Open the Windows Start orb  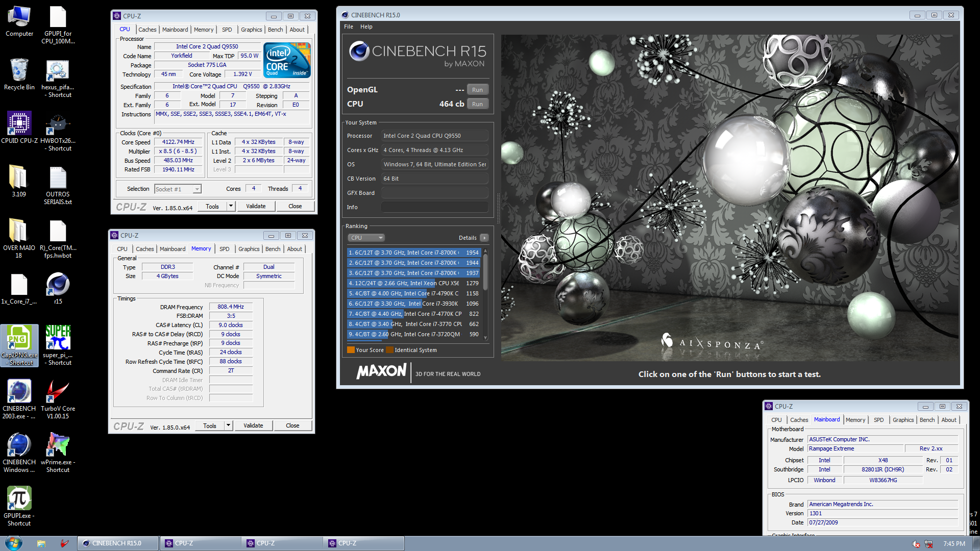(13, 543)
